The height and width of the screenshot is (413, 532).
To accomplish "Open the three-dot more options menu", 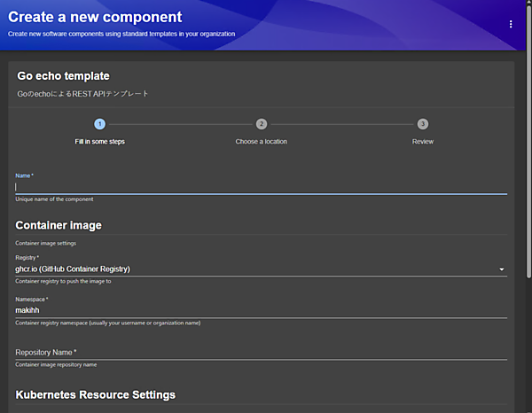I will (x=511, y=24).
